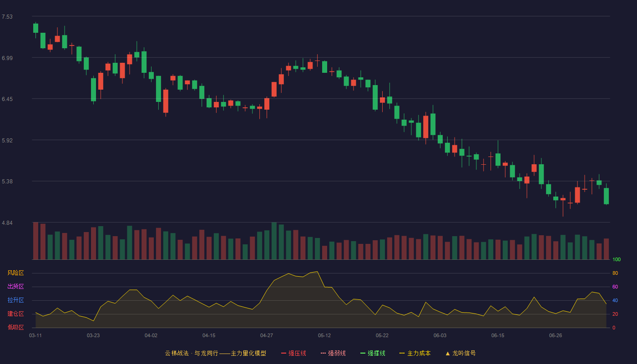Click the first candlestick at 03-11
Viewport: 637px width, 364px height.
coord(35,28)
